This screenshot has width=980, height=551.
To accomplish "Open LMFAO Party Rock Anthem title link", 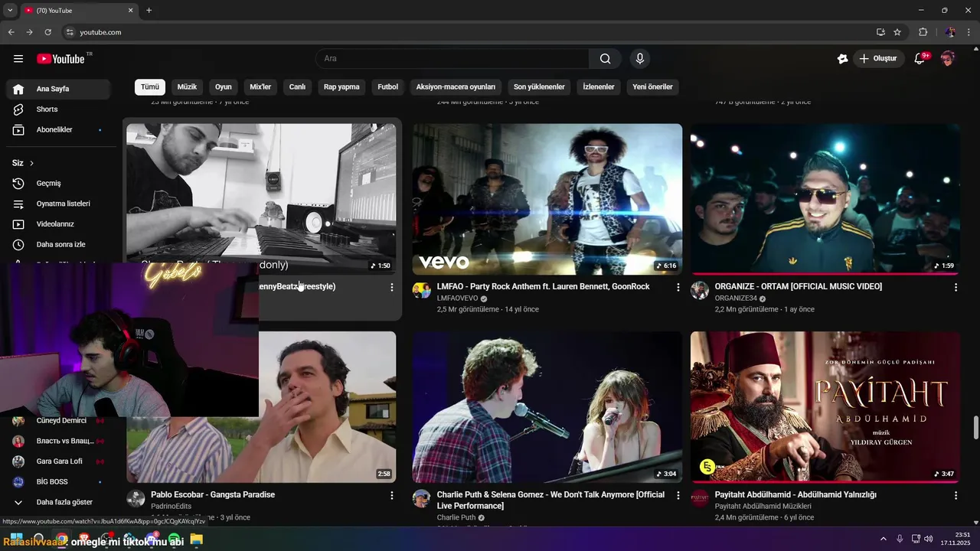I will pos(543,286).
